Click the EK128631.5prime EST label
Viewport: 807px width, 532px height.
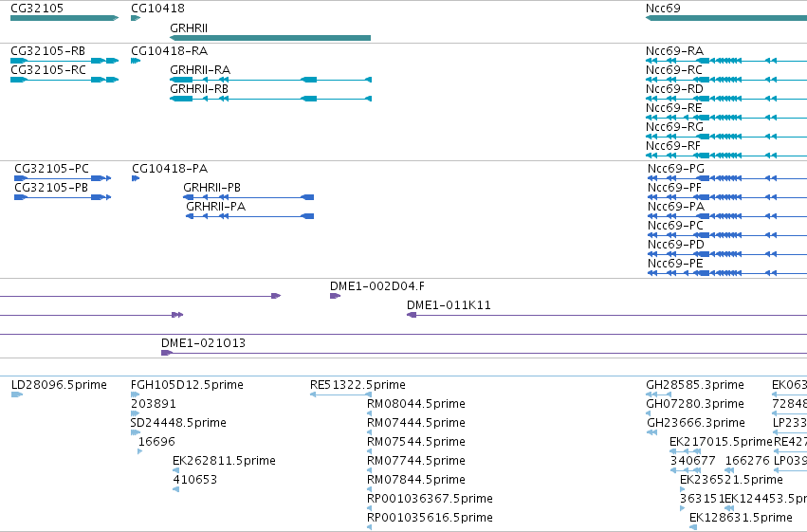click(742, 519)
